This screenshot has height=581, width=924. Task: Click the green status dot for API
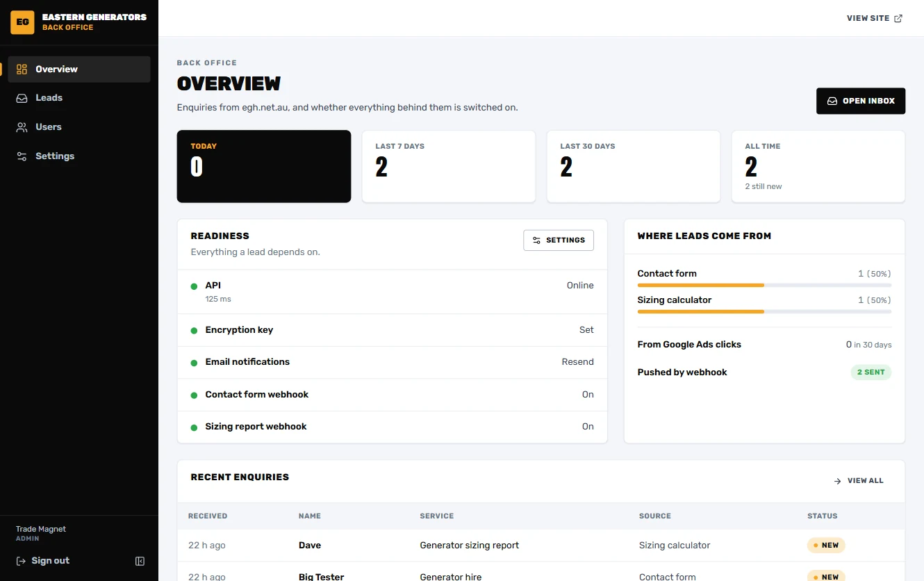click(194, 286)
